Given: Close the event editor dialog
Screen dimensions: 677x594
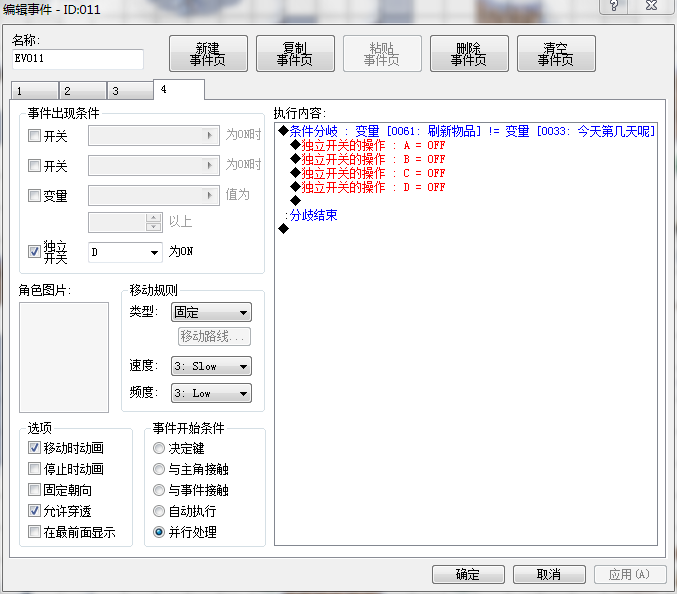Looking at the screenshot, I should point(651,6).
